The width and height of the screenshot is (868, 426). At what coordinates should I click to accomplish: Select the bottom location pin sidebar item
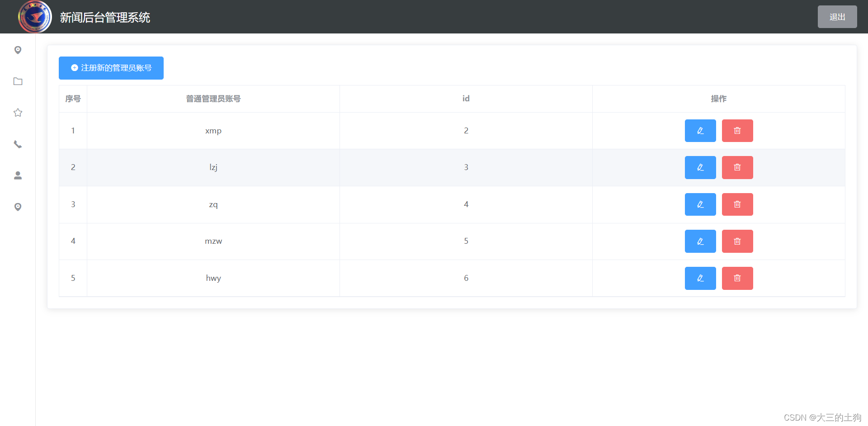tap(18, 207)
